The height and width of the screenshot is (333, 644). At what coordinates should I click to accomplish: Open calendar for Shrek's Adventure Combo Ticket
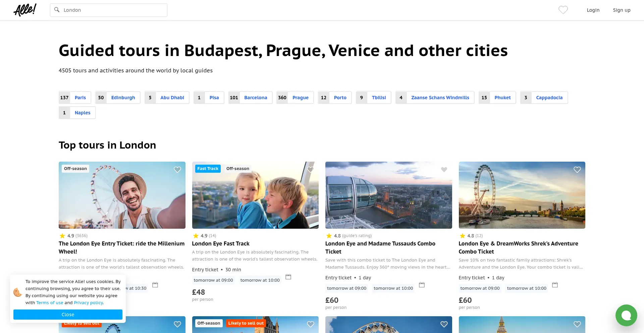555,285
